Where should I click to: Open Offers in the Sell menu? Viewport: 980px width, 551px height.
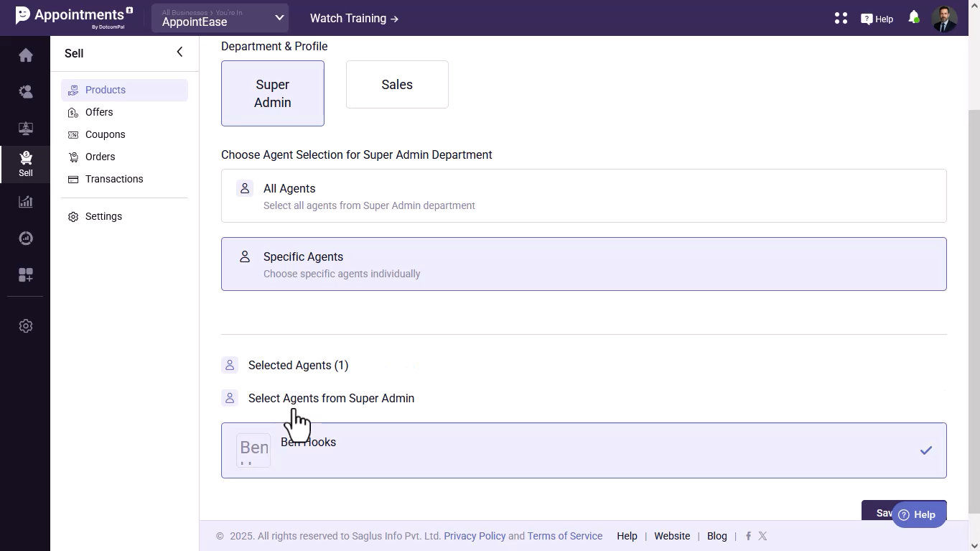(99, 112)
